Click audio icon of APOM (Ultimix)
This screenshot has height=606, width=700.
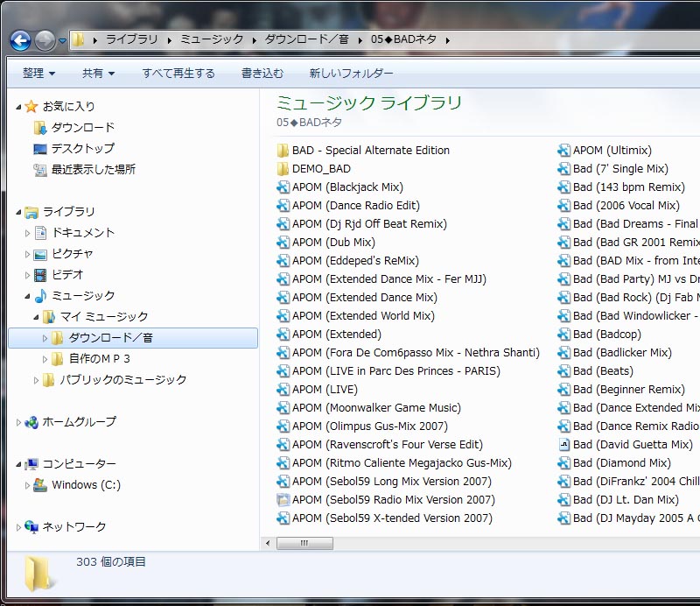(563, 151)
